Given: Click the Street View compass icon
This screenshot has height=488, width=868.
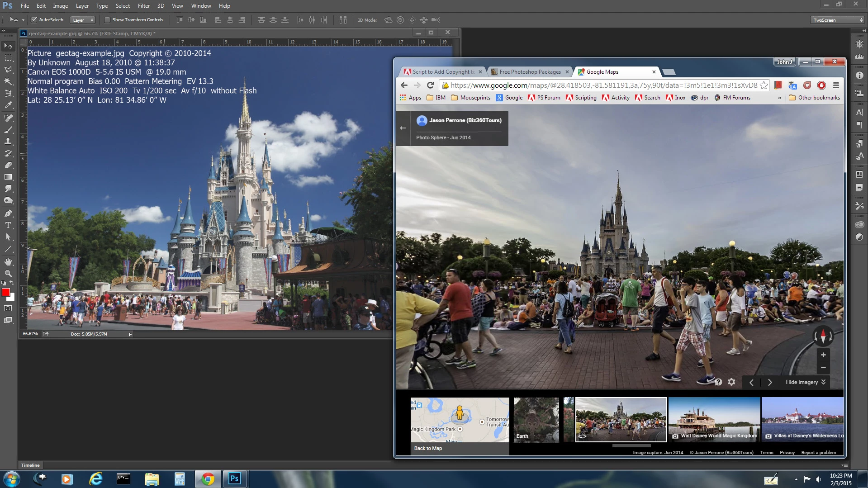Looking at the screenshot, I should pos(823,336).
